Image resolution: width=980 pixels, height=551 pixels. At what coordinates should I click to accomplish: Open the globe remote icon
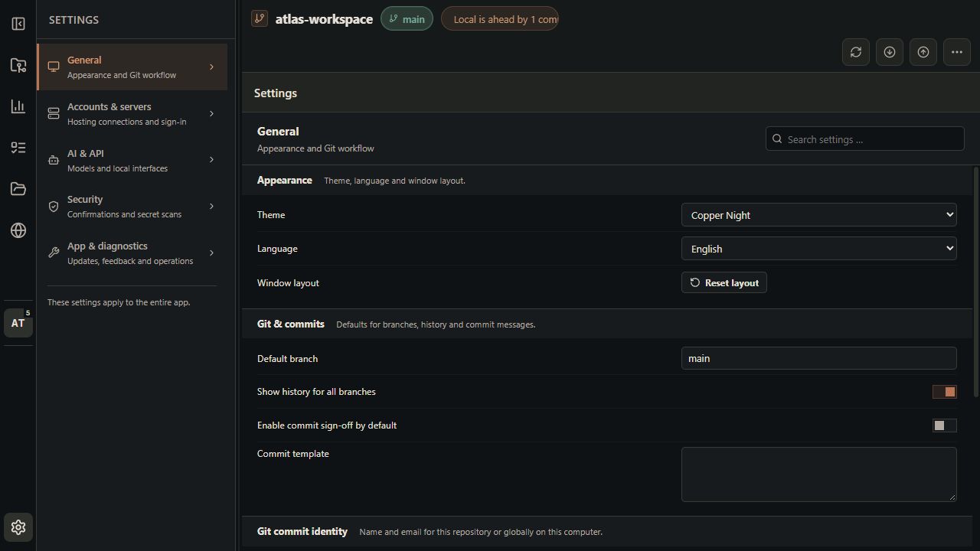(18, 230)
